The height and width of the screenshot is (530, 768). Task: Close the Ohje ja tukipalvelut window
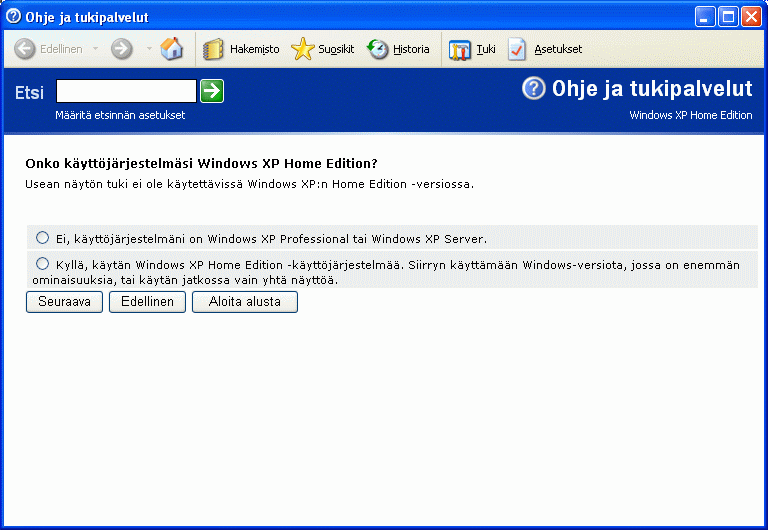pyautogui.click(x=751, y=17)
